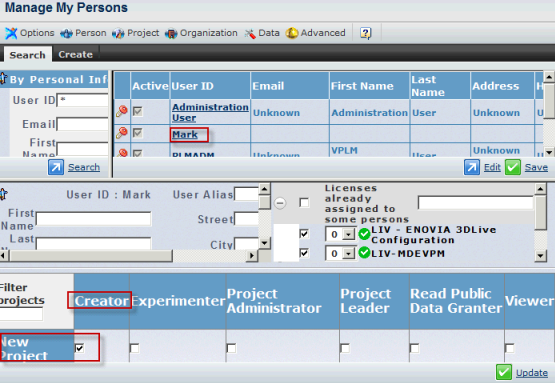This screenshot has width=555, height=383.
Task: Open dropdown for LIV - ENOVIA 3DLive count
Action: (349, 234)
